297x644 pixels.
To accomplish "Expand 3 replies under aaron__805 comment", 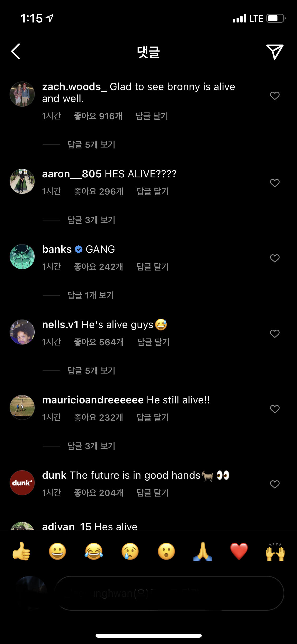I will [x=91, y=220].
